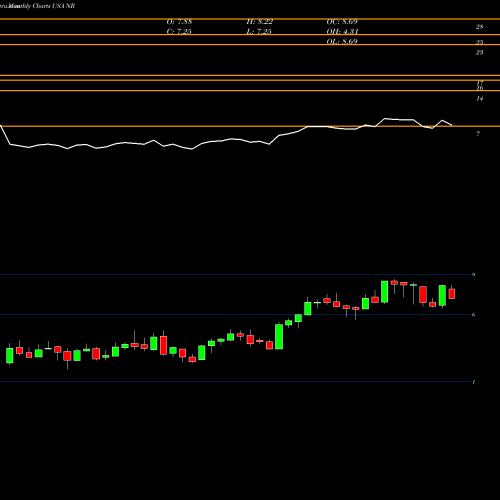
Task: Click the '14' price axis label
Action: [x=479, y=98]
